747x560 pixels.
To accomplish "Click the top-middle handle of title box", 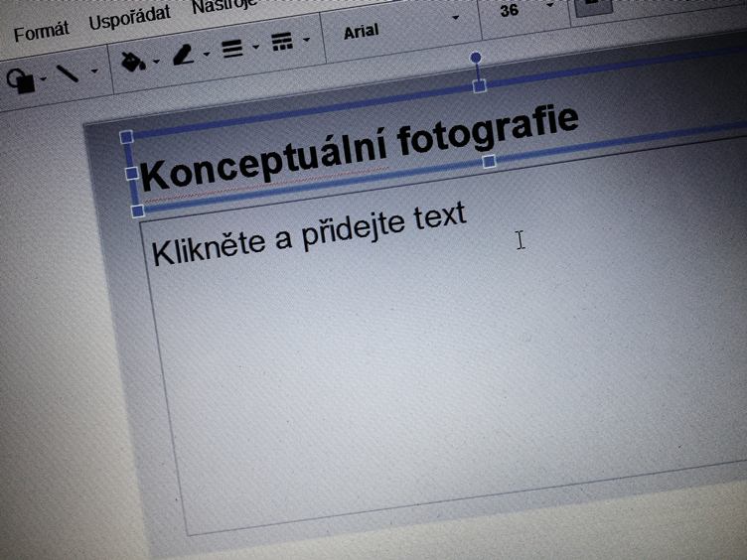I will (x=479, y=86).
